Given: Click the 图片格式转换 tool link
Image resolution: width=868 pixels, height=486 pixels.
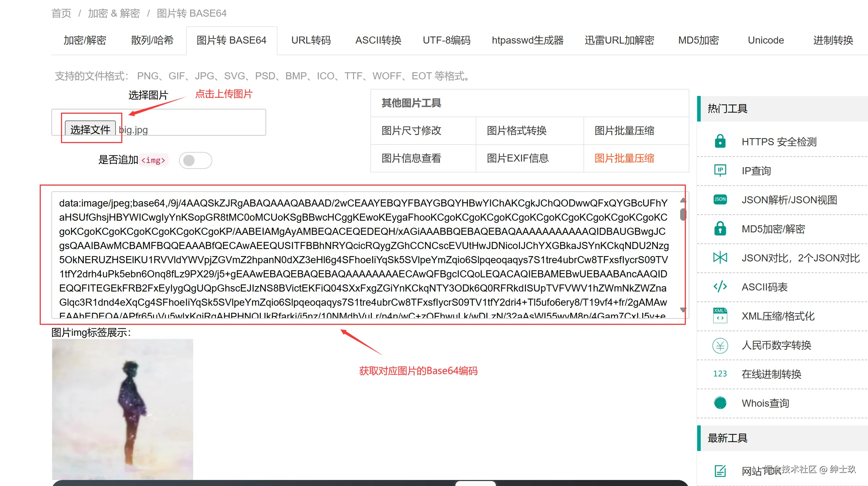Looking at the screenshot, I should coord(516,131).
